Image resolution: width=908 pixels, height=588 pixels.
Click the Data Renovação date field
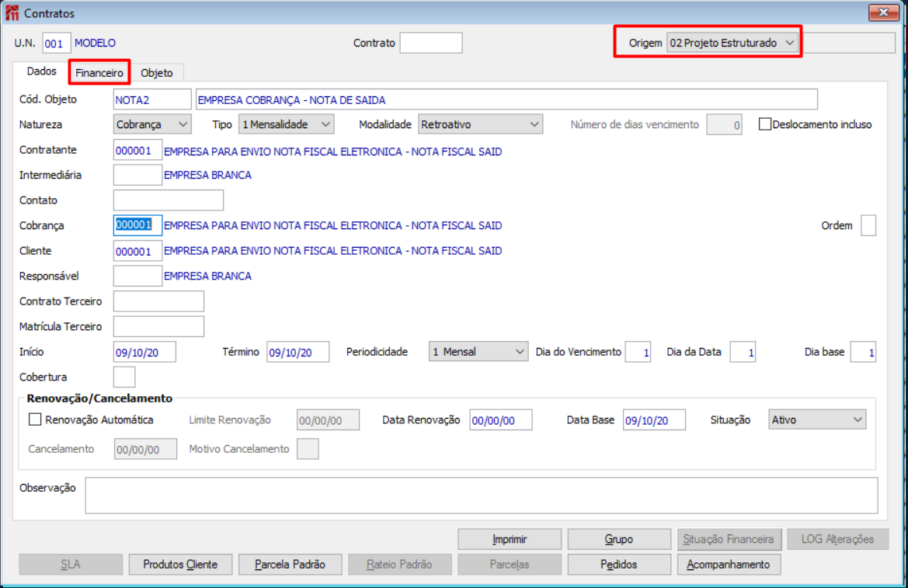tap(501, 420)
